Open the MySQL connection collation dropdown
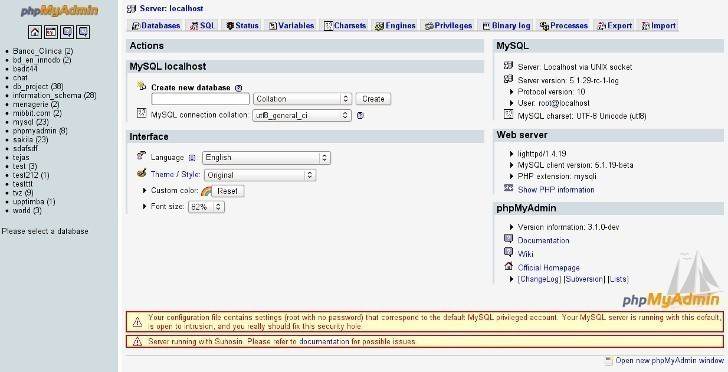The image size is (728, 372). (x=302, y=115)
